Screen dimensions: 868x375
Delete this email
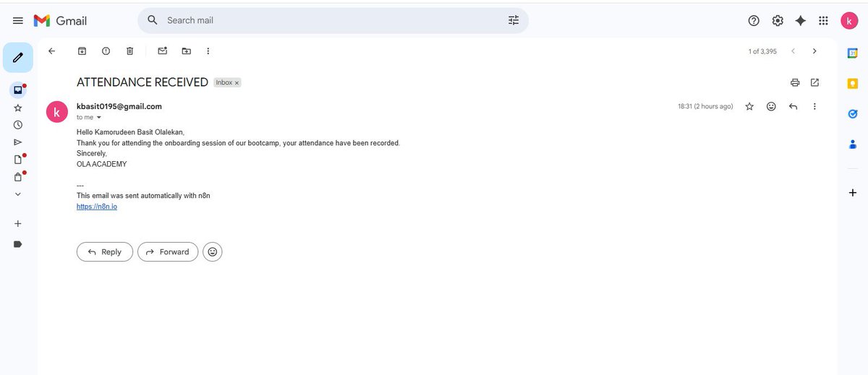[129, 51]
